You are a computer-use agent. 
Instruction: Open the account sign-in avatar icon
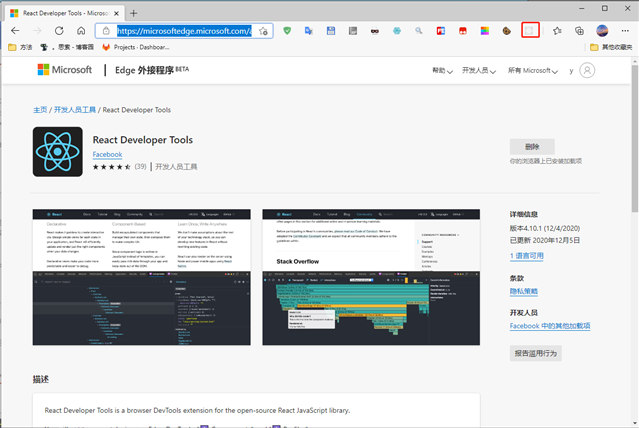click(587, 70)
